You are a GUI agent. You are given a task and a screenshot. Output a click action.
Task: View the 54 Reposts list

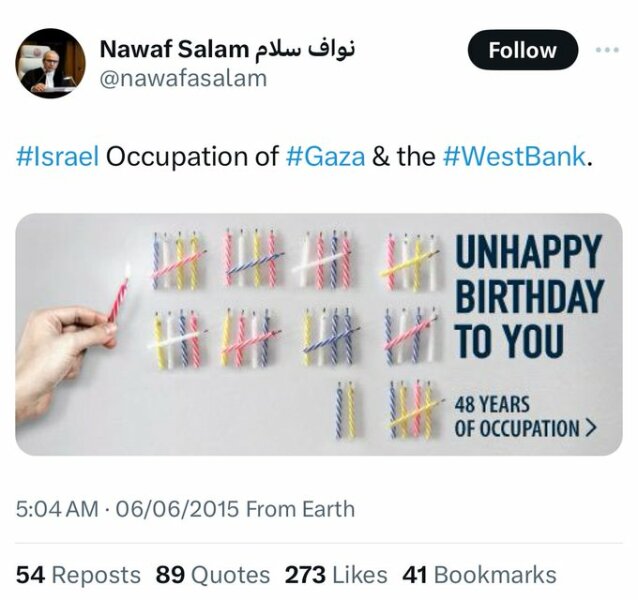(78, 575)
